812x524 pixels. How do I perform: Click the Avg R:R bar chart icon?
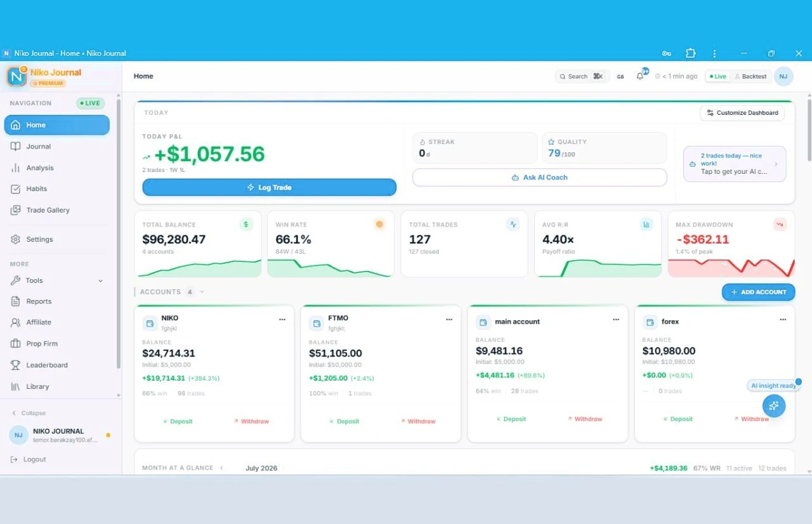point(646,224)
